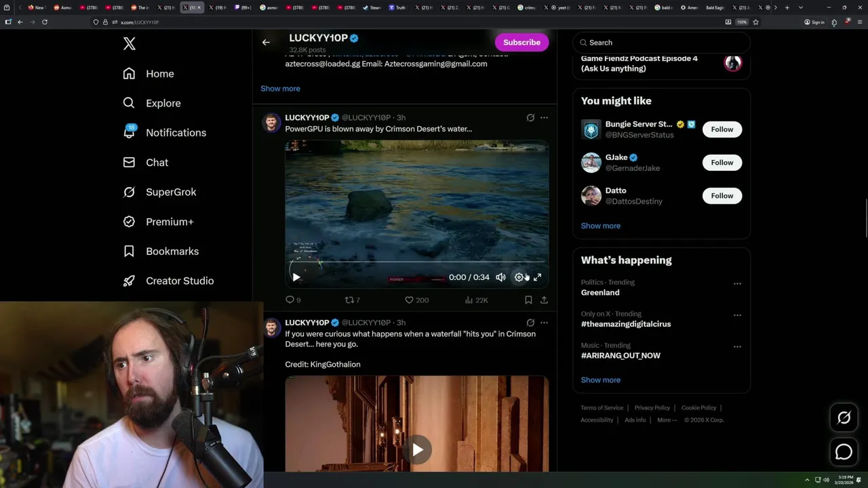The image size is (868, 488).
Task: Bookmark this page with the star icon
Action: (755, 22)
